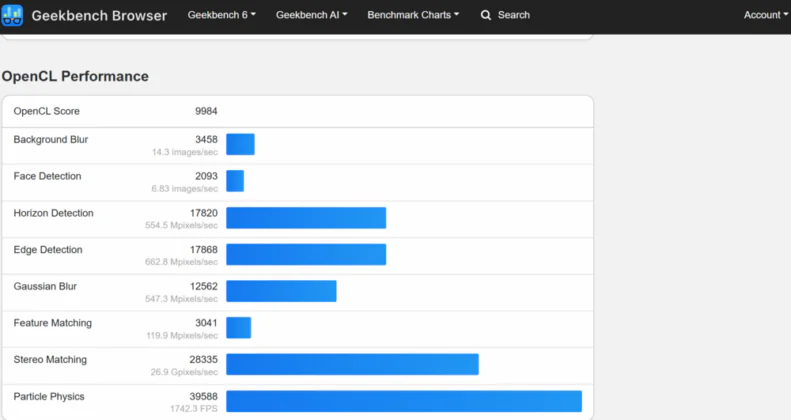Viewport: 791px width, 420px height.
Task: Select the Face Detection score 2093
Action: pyautogui.click(x=206, y=176)
